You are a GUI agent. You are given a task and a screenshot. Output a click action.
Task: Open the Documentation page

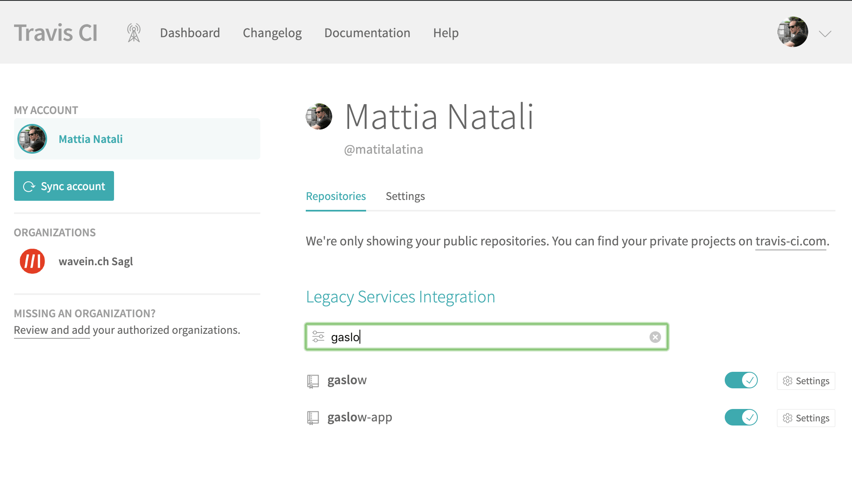(367, 33)
